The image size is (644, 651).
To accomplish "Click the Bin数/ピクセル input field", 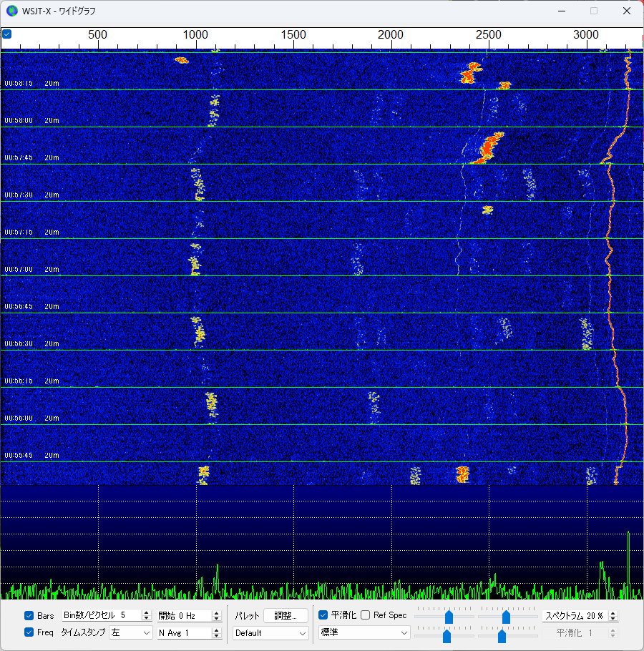I will point(102,615).
